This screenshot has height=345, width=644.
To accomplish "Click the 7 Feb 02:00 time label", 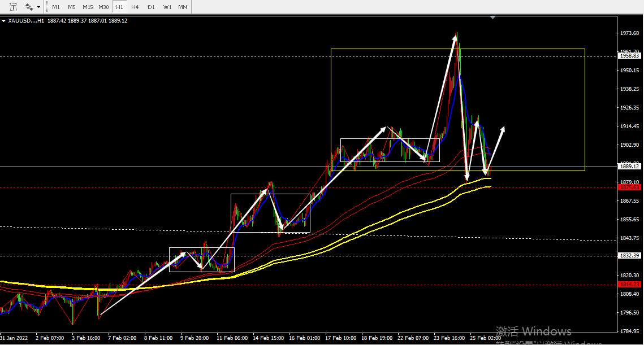I will (122, 338).
